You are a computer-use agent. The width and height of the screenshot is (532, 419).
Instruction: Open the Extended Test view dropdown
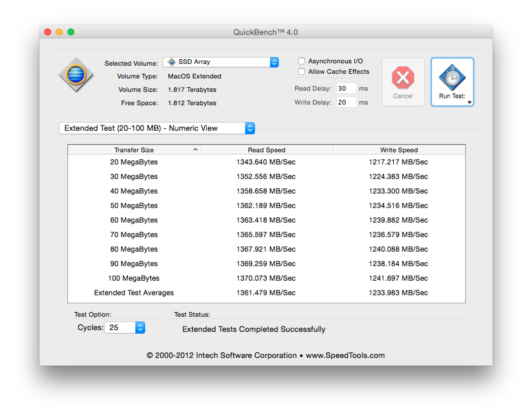click(157, 128)
